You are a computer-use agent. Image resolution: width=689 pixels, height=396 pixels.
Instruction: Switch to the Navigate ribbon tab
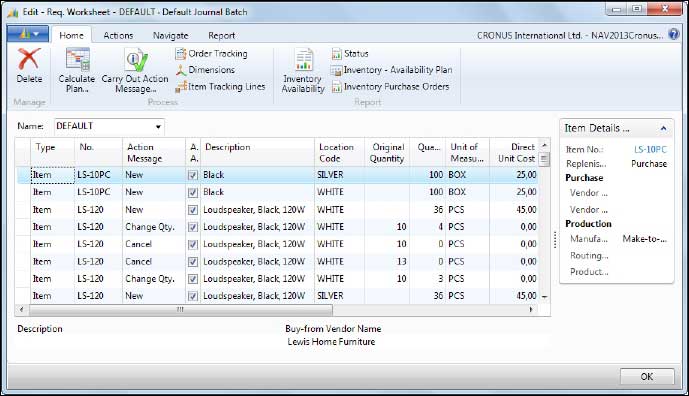pos(170,35)
